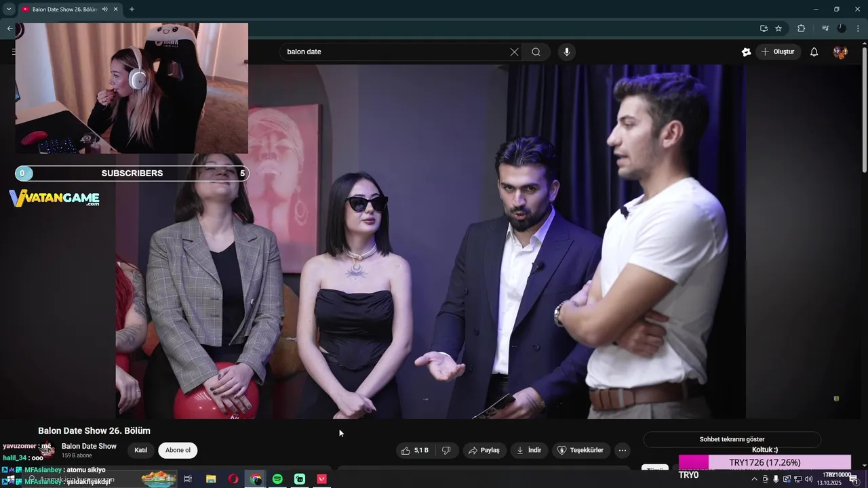Open a new browser tab
Viewport: 868px width, 488px height.
point(132,9)
